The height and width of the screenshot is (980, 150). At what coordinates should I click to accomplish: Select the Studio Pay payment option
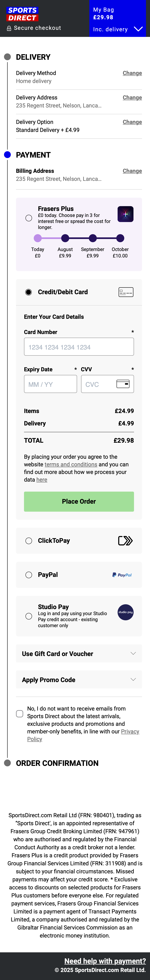(x=29, y=616)
